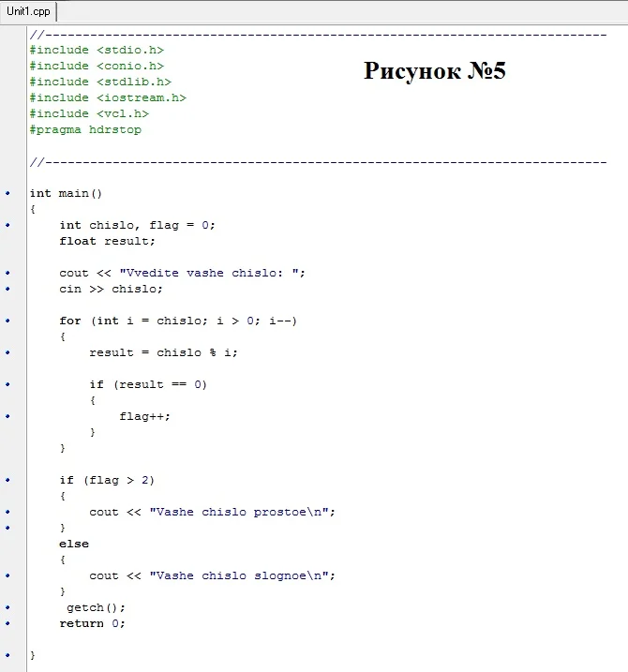Click the 'Vashe chislo prostoe\n' string

click(x=239, y=512)
